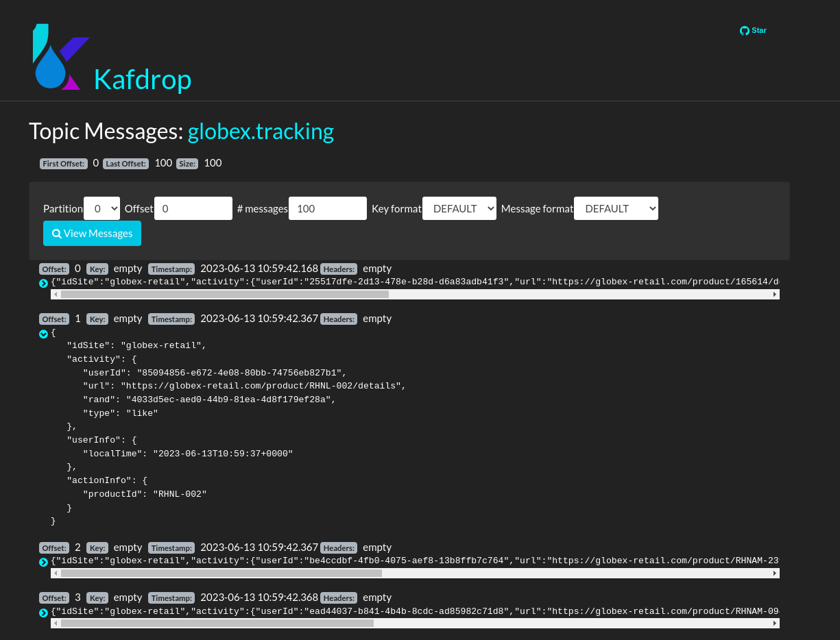Click the View Messages button
Image resolution: width=840 pixels, height=640 pixels.
coord(92,233)
